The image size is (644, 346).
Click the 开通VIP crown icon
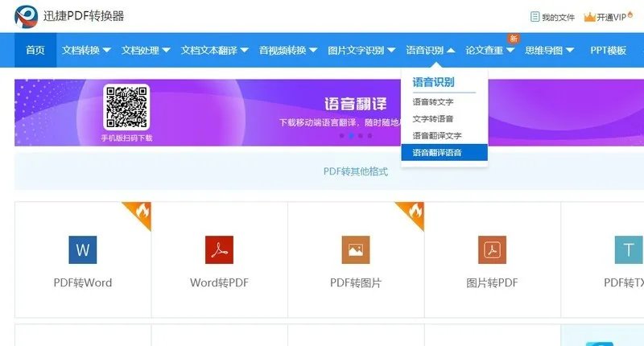pyautogui.click(x=589, y=17)
